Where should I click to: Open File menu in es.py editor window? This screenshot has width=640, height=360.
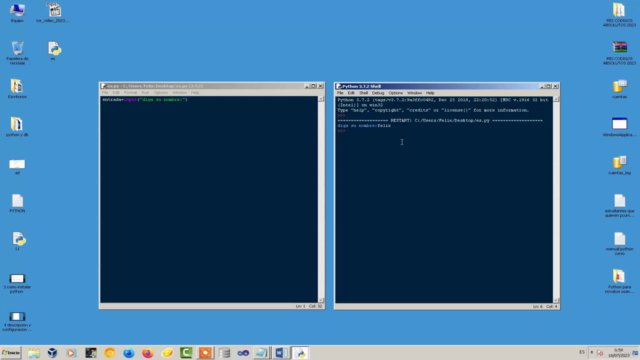point(105,93)
